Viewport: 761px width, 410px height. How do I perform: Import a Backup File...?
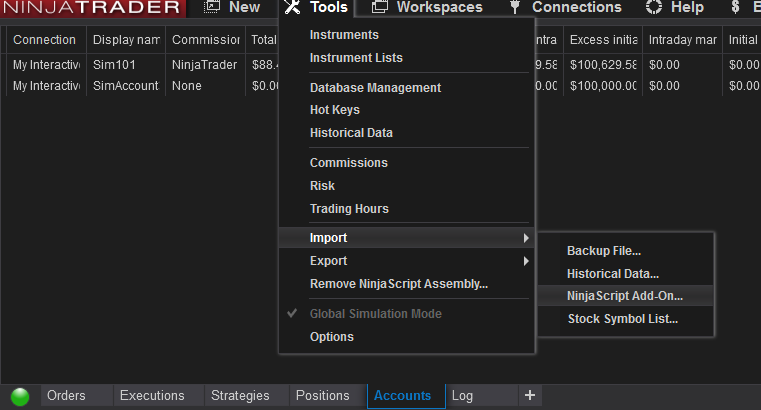(604, 251)
